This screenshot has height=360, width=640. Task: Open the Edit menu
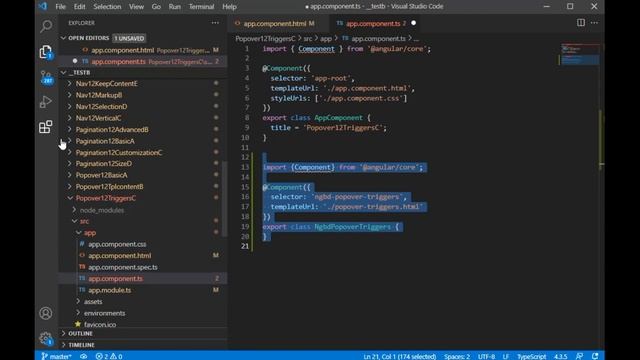click(x=80, y=7)
